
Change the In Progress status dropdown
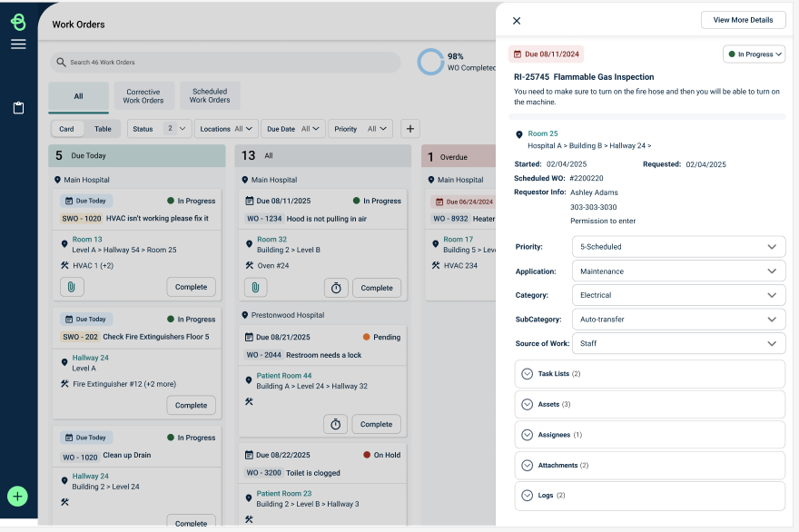(x=755, y=54)
